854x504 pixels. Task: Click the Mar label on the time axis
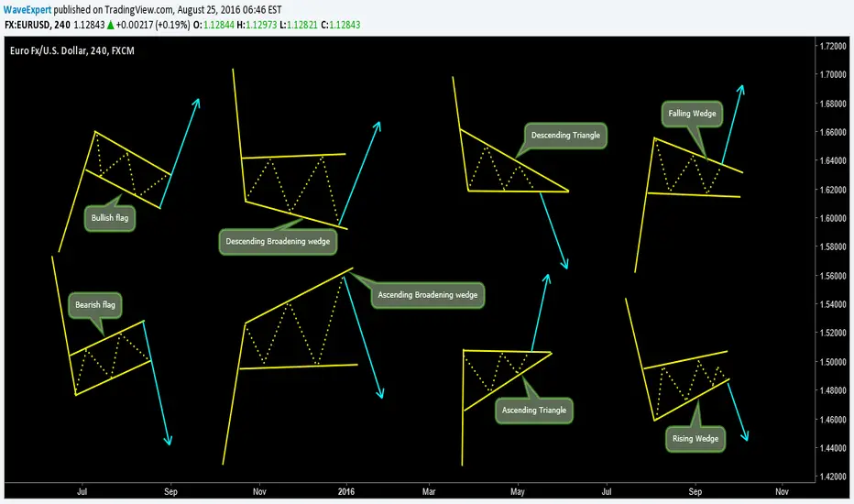tap(429, 491)
